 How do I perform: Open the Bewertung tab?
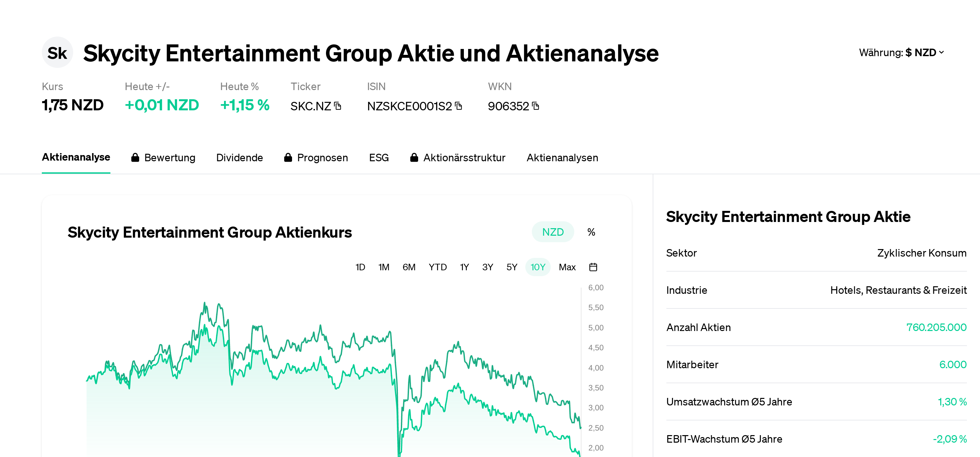[x=163, y=158]
